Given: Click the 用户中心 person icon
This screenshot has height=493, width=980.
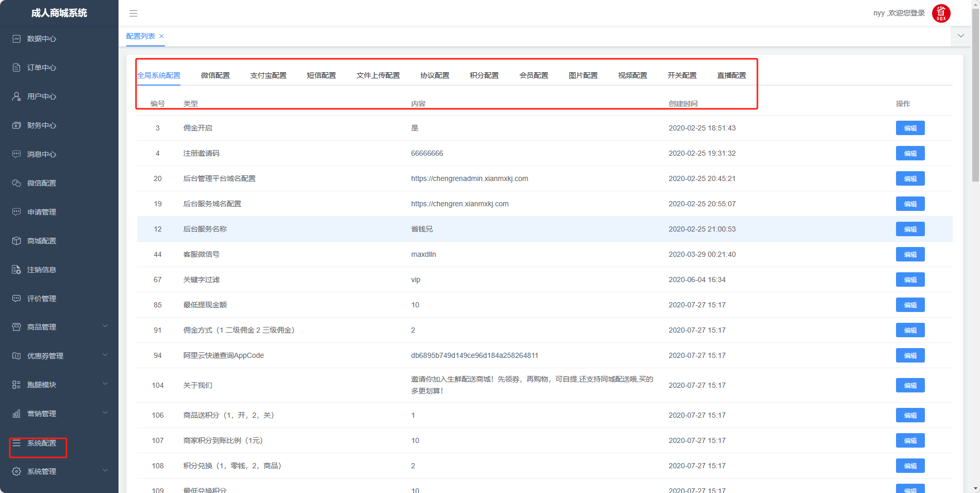Looking at the screenshot, I should (x=16, y=96).
